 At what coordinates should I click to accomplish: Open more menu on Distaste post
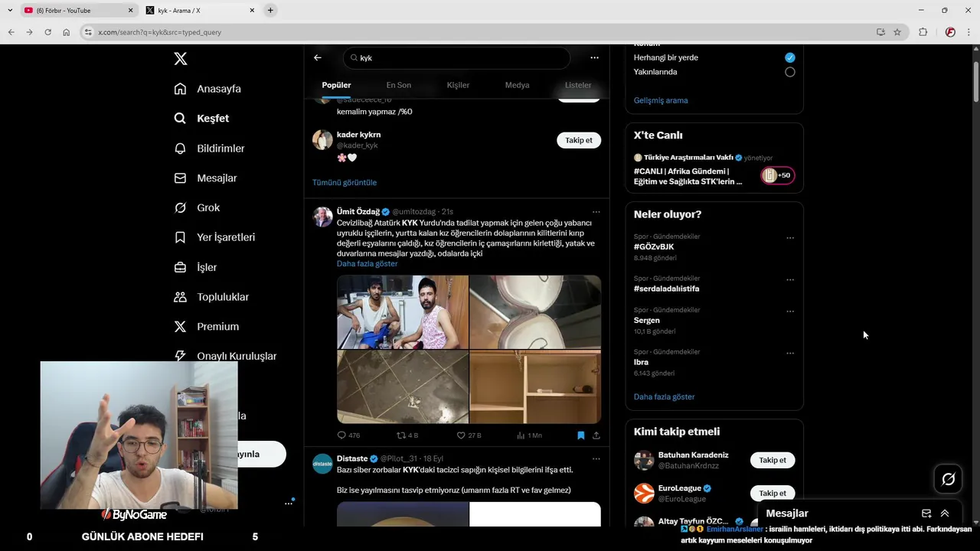pos(596,458)
